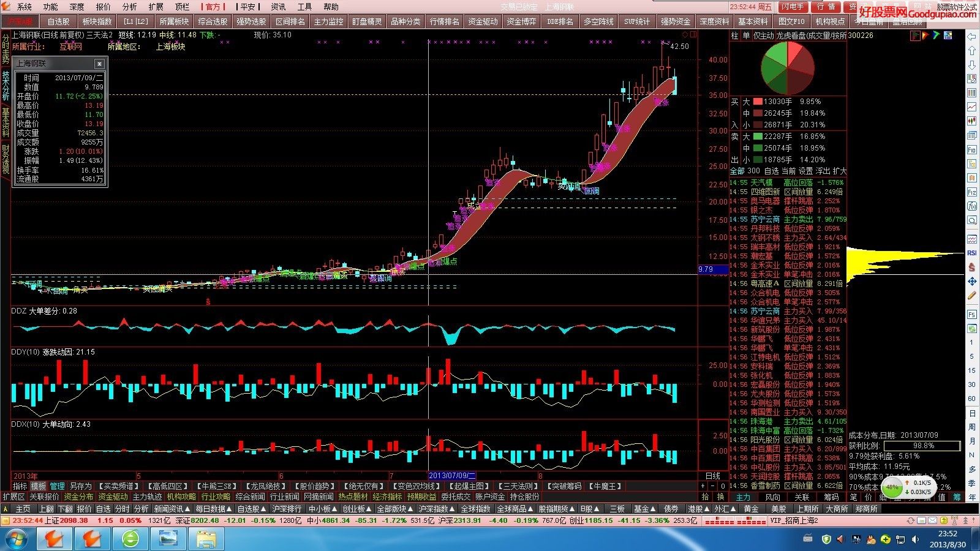
Task: Open the file explorer taskbar icon
Action: 206,539
